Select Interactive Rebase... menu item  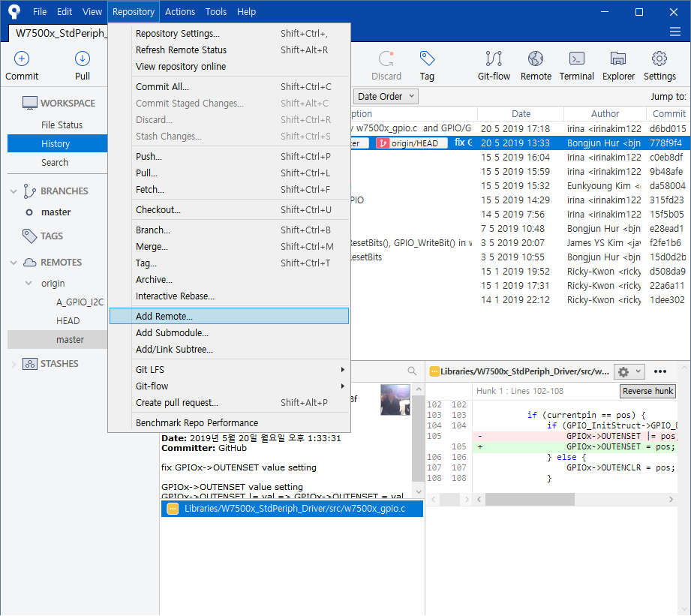229,296
